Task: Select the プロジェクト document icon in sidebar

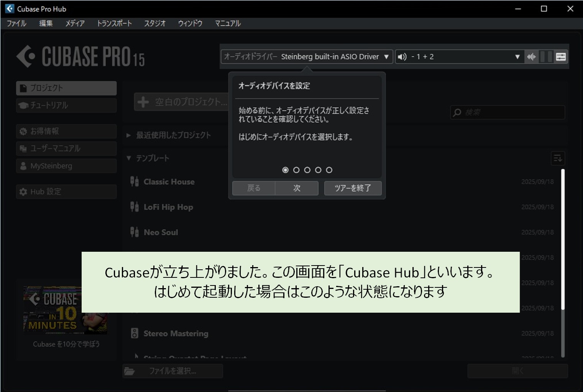Action: click(x=23, y=88)
